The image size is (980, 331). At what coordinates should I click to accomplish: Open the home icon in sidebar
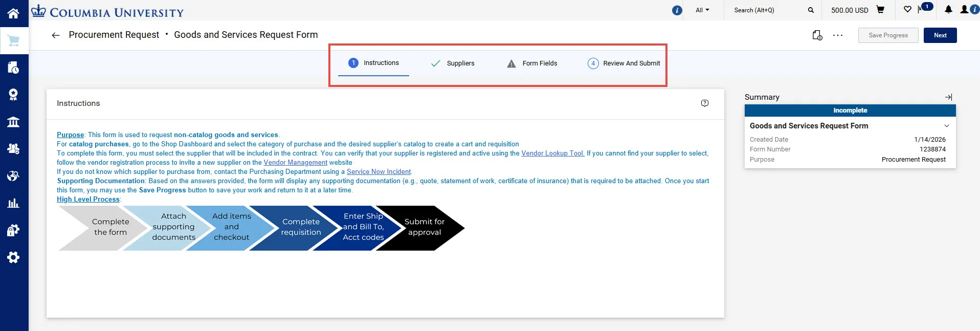[x=13, y=13]
